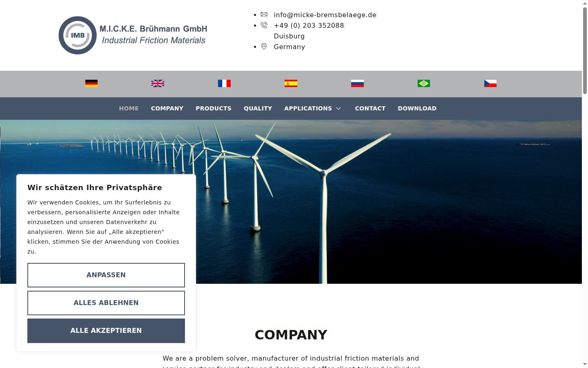Go to the Home menu item

point(129,108)
